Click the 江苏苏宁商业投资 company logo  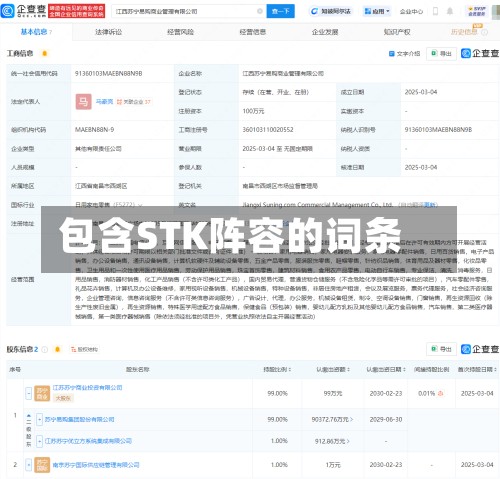42,393
